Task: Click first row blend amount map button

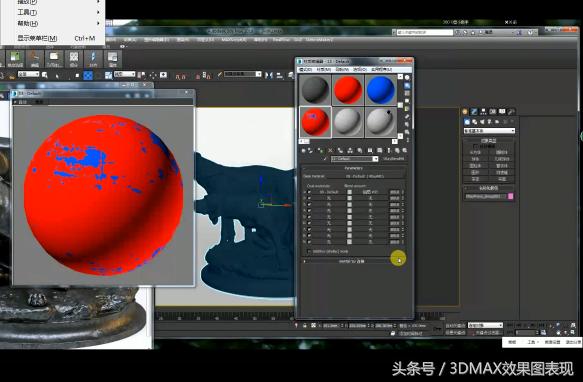Action: [370, 192]
